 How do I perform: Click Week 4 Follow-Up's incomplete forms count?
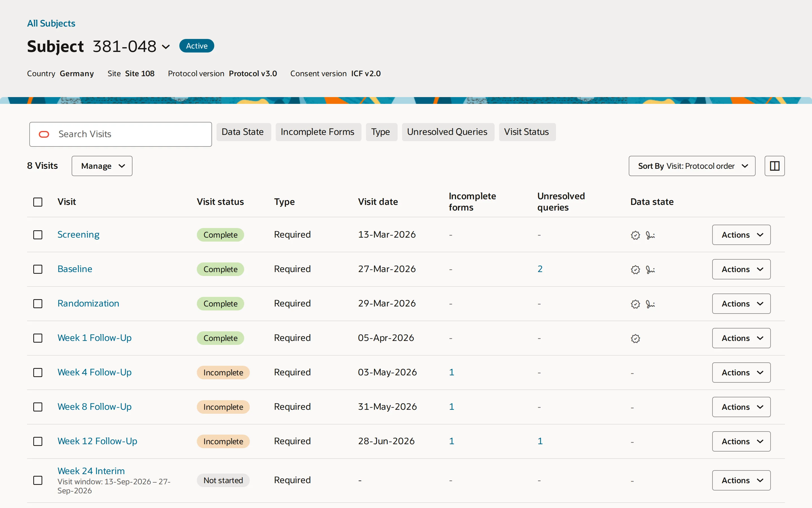tap(452, 372)
